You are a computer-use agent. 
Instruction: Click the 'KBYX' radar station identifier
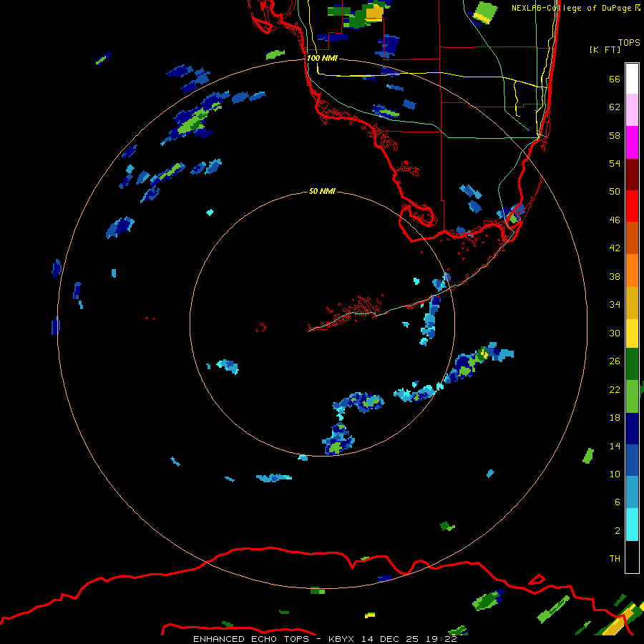(x=341, y=639)
